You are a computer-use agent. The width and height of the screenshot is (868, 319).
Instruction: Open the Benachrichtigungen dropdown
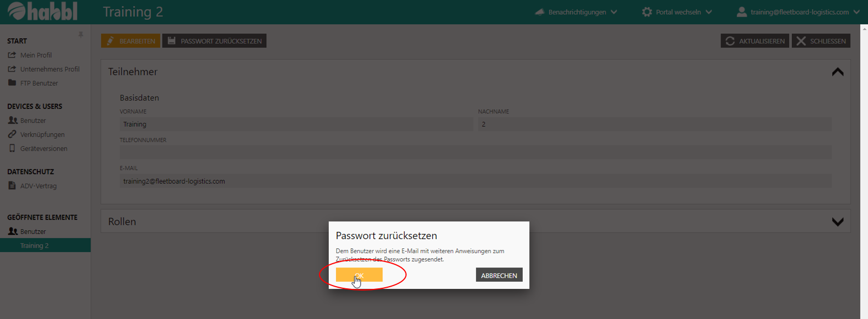pos(576,12)
